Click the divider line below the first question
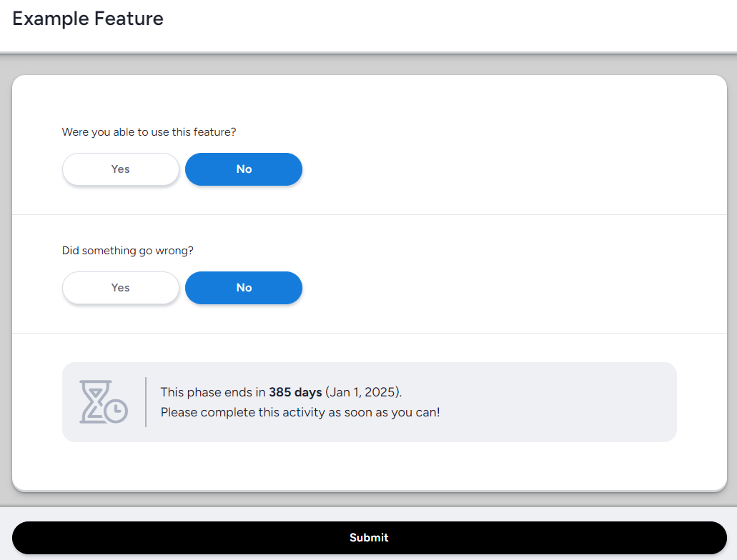This screenshot has width=737, height=560. point(369,214)
